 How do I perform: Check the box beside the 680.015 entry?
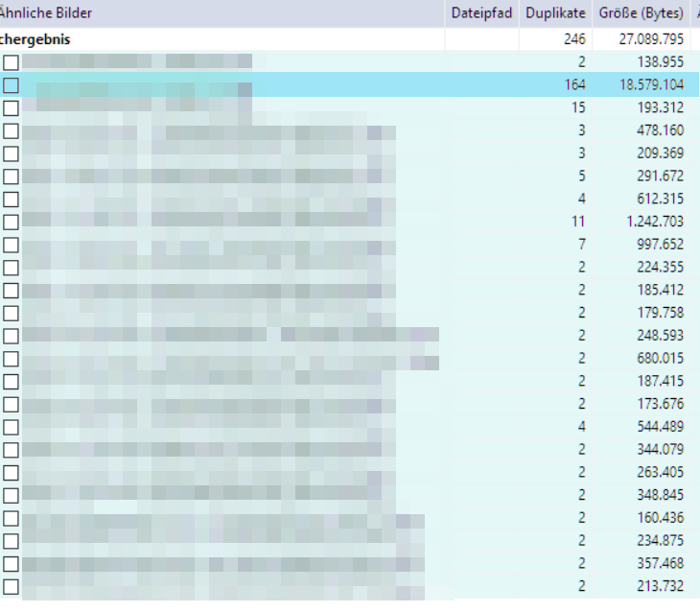[11, 359]
